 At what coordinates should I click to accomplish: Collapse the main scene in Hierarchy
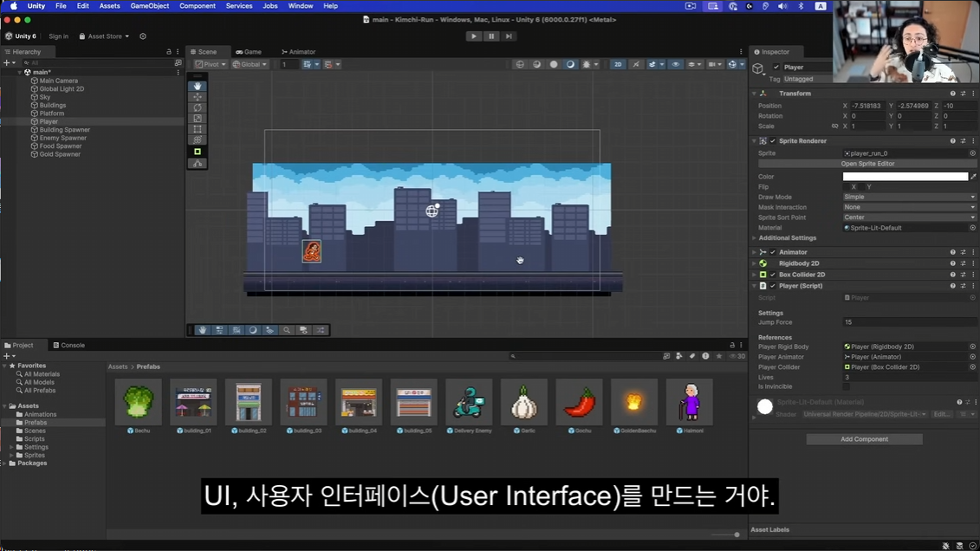(19, 73)
